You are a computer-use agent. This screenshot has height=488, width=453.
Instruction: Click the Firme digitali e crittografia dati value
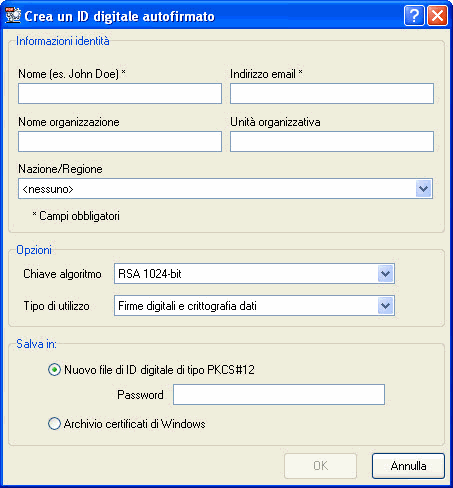pos(187,306)
